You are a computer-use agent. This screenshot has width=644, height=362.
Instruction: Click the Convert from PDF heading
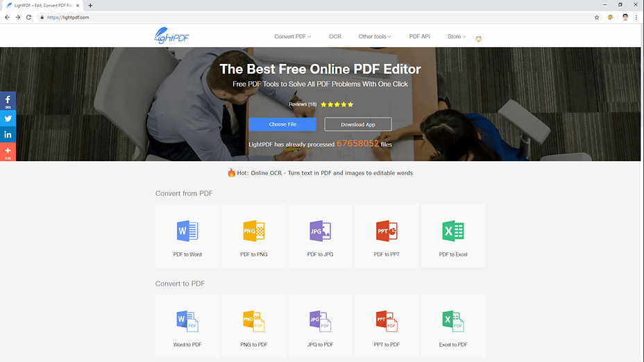pos(184,193)
